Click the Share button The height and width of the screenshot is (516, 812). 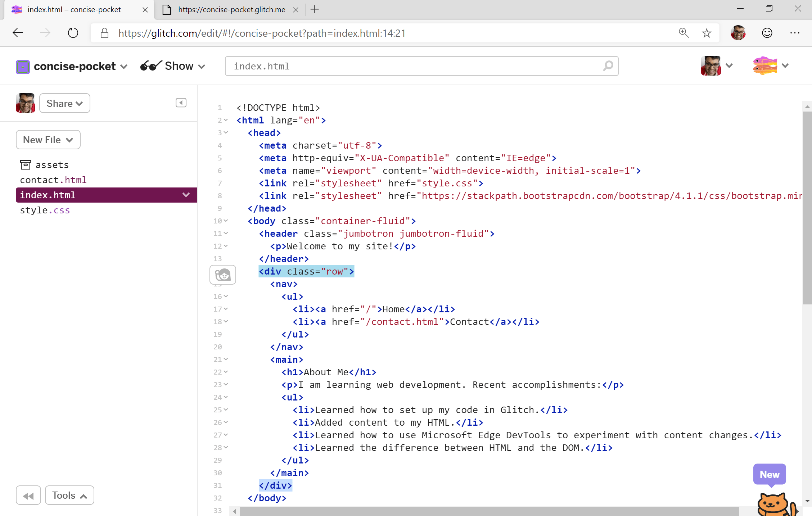(64, 103)
